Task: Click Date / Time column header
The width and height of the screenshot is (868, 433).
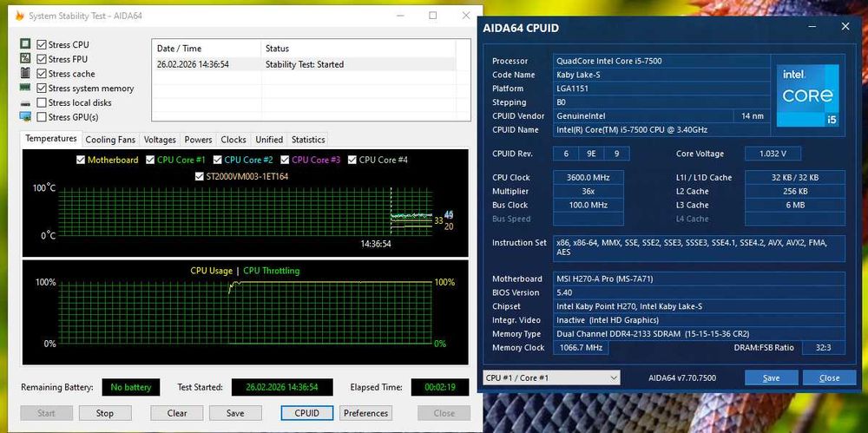Action: click(206, 49)
